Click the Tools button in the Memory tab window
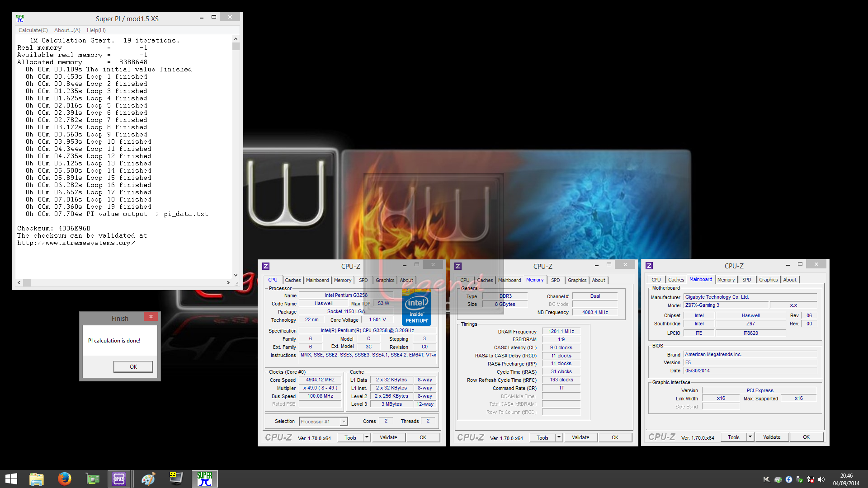Viewport: 868px width, 488px height. (542, 437)
